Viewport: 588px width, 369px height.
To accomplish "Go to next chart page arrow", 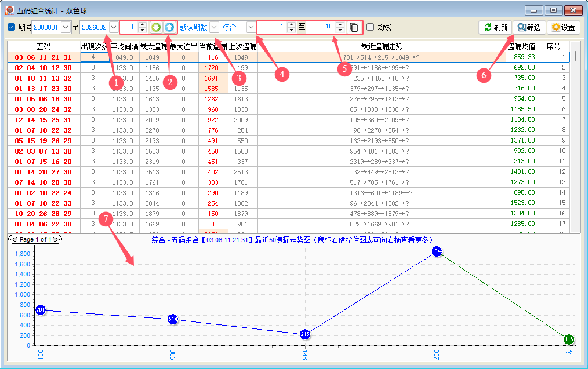I will (57, 239).
